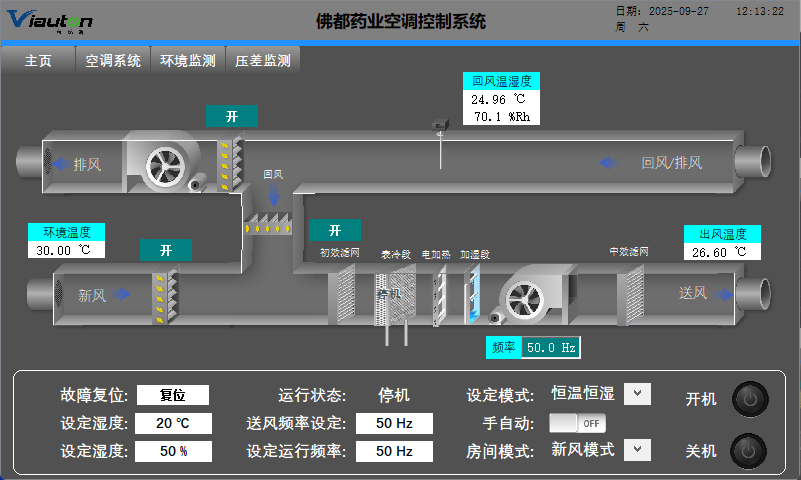Click the 复位 fault reset button

pos(174,396)
